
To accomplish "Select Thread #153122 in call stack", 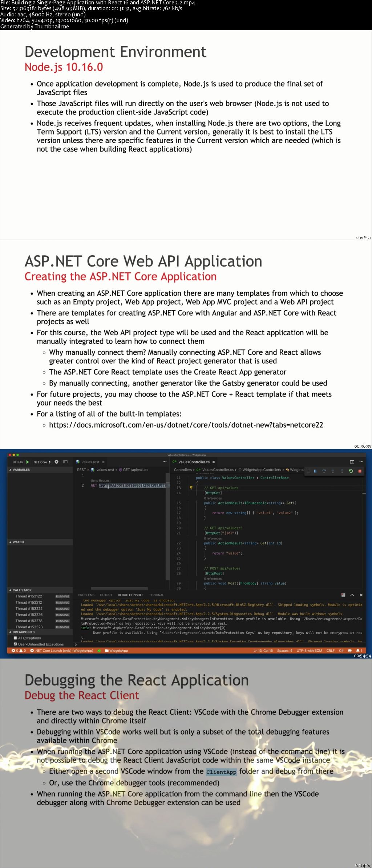I will pyautogui.click(x=40, y=596).
